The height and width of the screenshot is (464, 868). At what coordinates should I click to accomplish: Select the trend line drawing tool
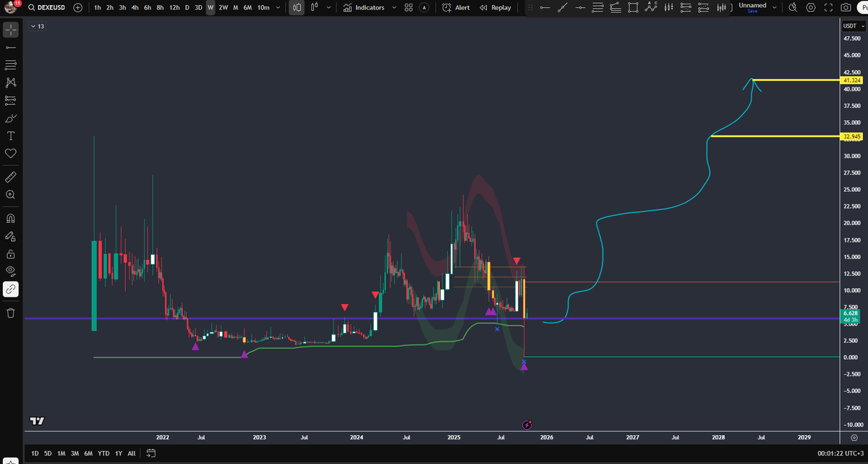pos(10,46)
